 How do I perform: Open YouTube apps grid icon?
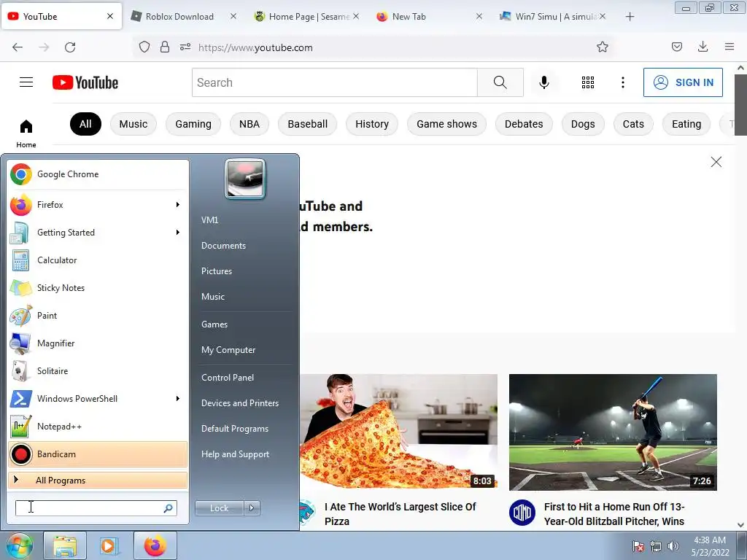tap(588, 82)
